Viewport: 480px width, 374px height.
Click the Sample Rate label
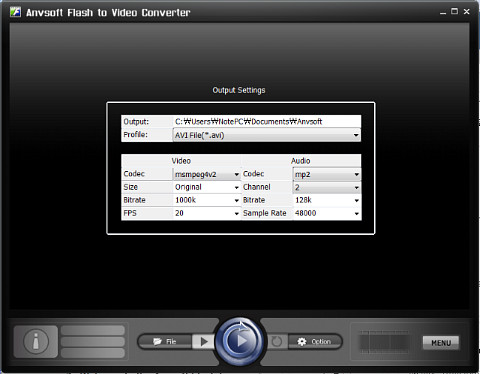tap(265, 213)
